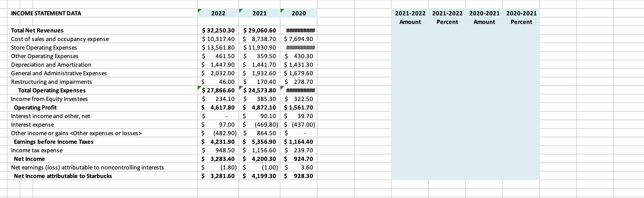
Task: Click the 4,617.80 operating profit cell
Action: pyautogui.click(x=218, y=107)
